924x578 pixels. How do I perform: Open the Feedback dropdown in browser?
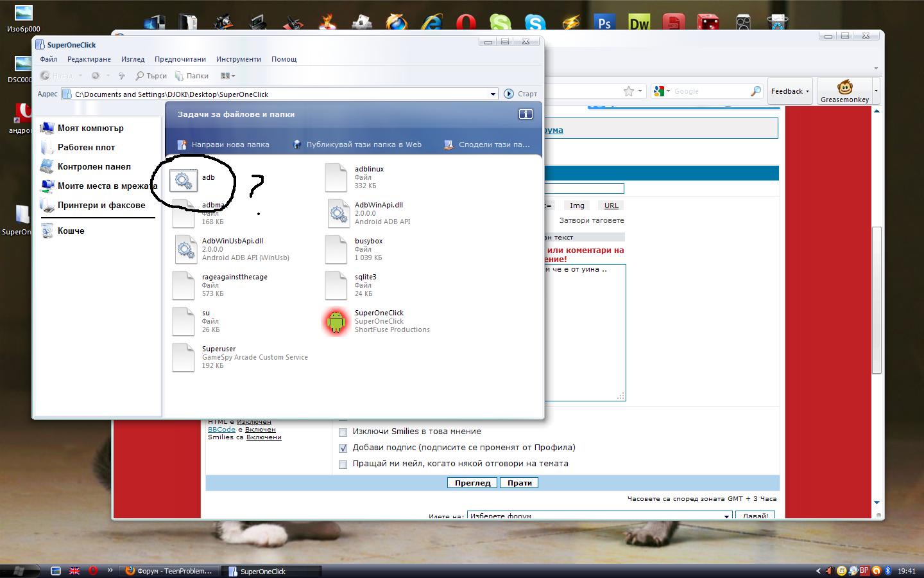point(790,91)
